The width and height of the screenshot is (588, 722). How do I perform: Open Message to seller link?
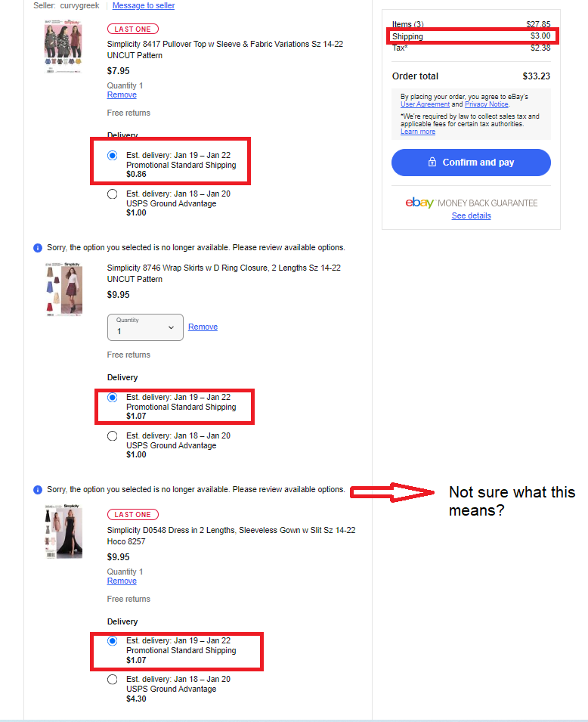144,5
